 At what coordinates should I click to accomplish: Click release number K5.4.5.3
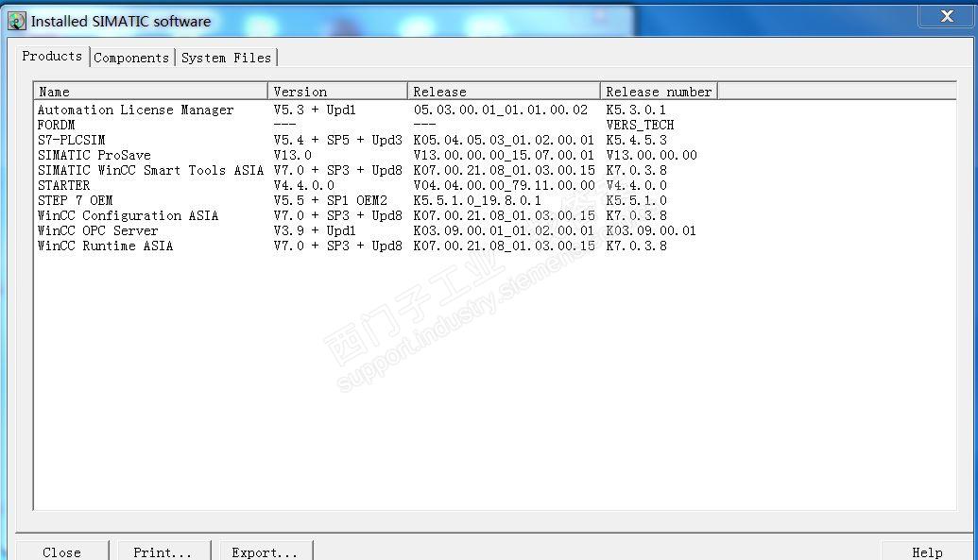tap(636, 140)
